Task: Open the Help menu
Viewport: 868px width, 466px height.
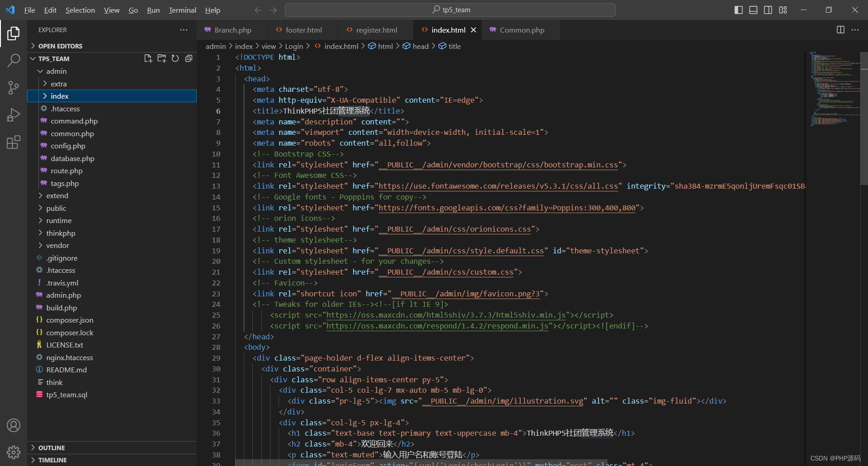Action: [212, 10]
